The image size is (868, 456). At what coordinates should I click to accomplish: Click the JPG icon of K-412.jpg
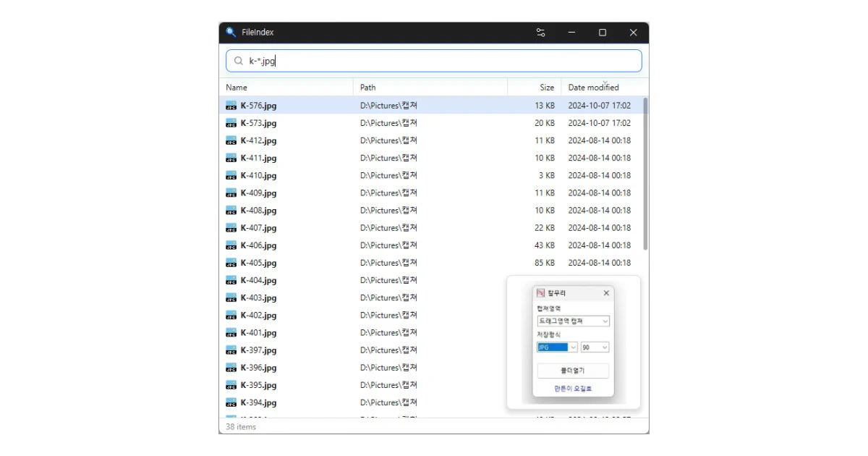(x=231, y=140)
